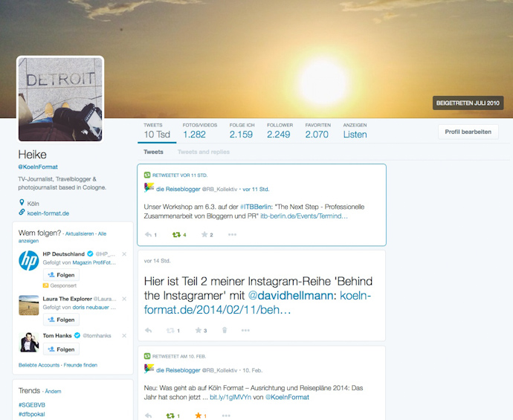Retweet the ITBBerlin workshop tweet
The image size is (513, 420).
tap(176, 235)
